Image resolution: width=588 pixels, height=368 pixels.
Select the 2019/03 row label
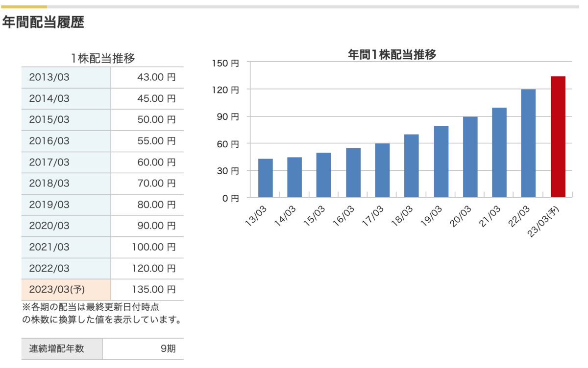pos(66,205)
